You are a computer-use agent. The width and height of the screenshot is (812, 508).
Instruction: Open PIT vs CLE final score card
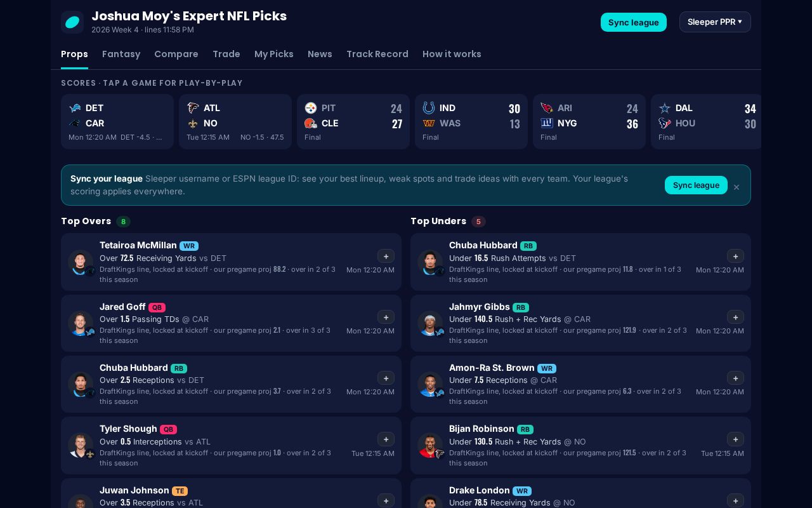click(x=353, y=121)
